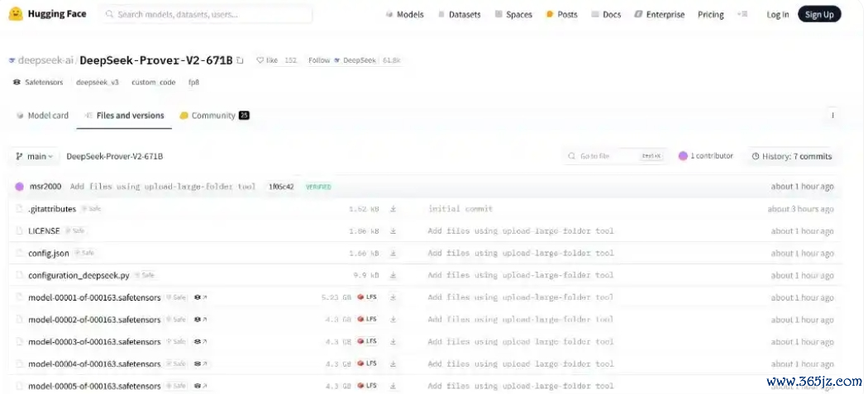Download model-00001-of-000163.safetensors

tap(393, 297)
